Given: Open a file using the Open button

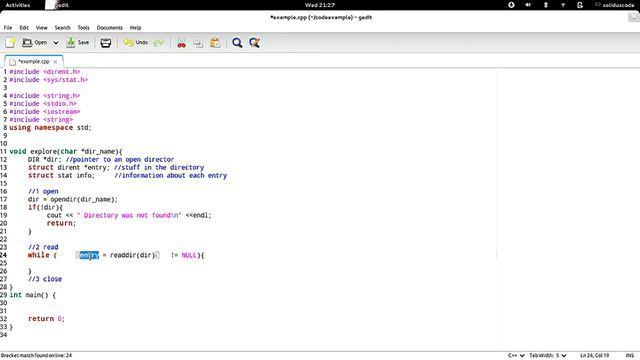Looking at the screenshot, I should (35, 42).
